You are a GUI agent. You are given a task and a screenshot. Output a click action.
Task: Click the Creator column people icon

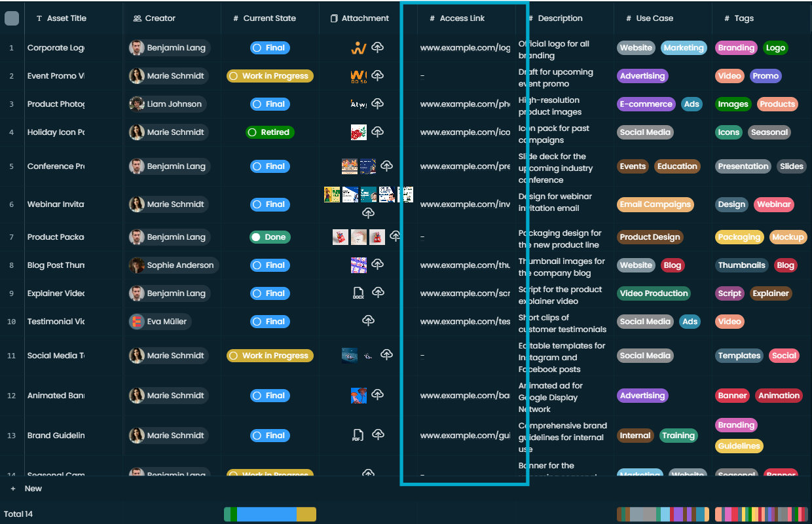pyautogui.click(x=137, y=18)
